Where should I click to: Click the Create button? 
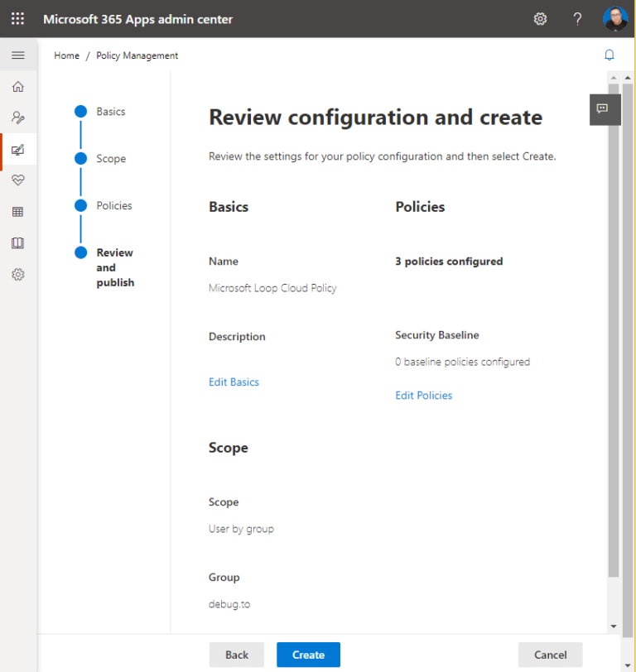click(x=308, y=655)
